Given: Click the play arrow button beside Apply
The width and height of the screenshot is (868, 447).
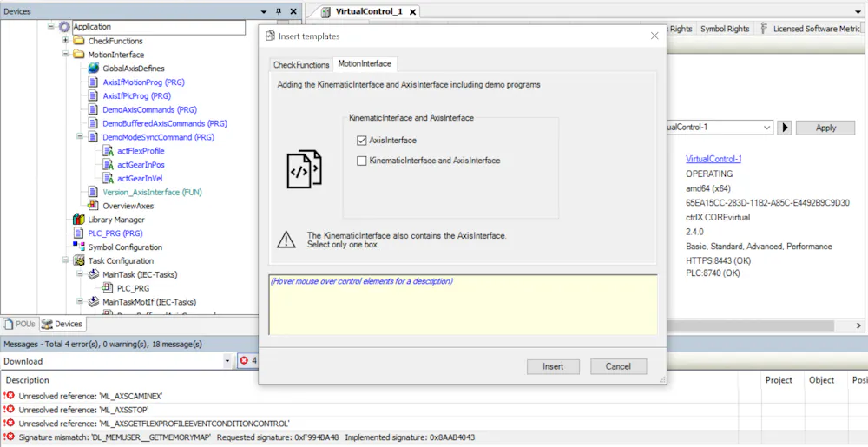Looking at the screenshot, I should point(783,128).
